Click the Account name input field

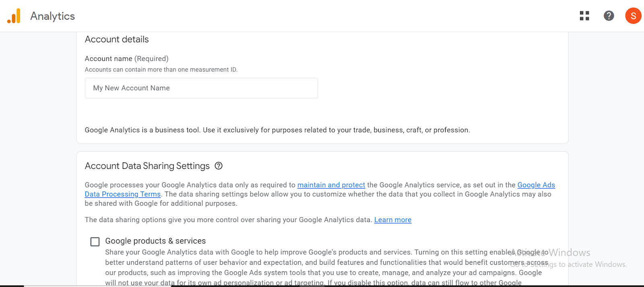pos(201,88)
